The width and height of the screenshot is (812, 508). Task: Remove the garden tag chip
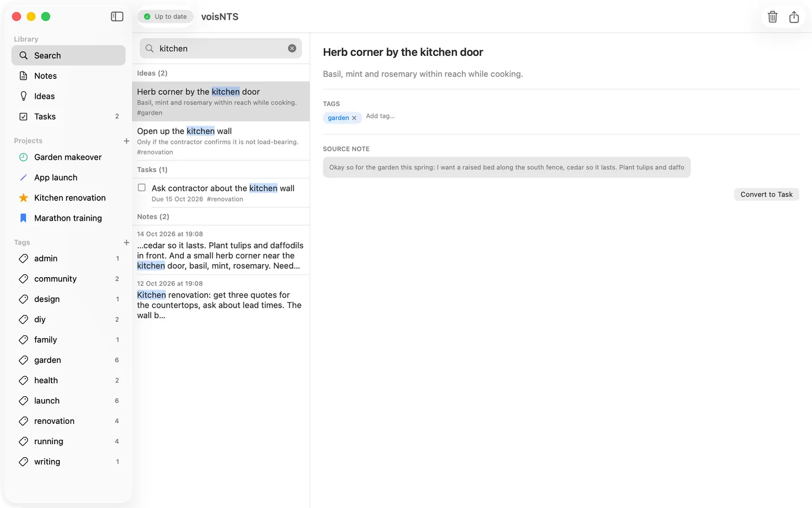[x=354, y=118]
